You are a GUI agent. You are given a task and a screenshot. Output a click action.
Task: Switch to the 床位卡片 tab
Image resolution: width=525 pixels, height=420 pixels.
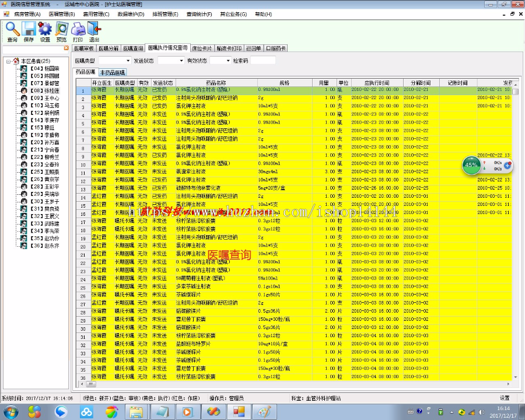coord(202,48)
